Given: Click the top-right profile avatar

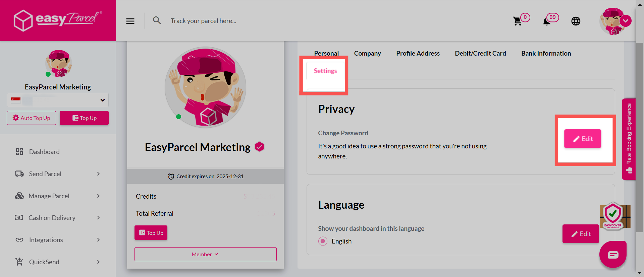Looking at the screenshot, I should pyautogui.click(x=612, y=21).
